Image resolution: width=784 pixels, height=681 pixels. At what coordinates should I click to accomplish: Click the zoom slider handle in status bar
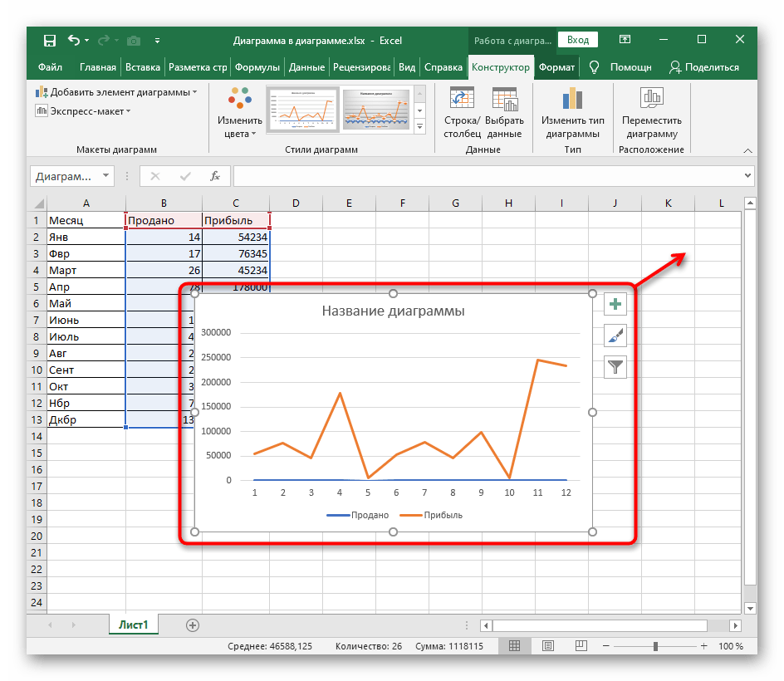tap(655, 646)
